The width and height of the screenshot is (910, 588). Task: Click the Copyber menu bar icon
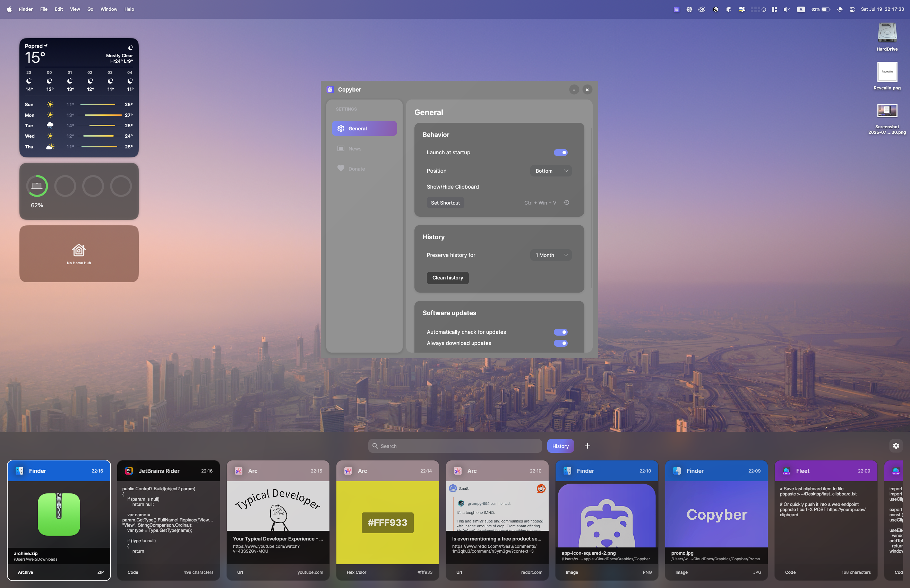click(x=676, y=9)
